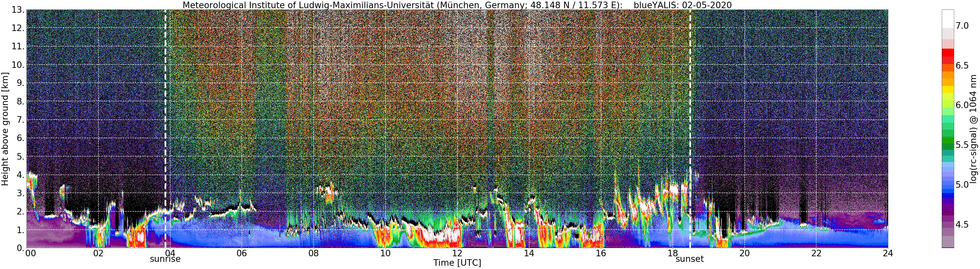Click the '12.' height tick label
This screenshot has height=269, width=980.
18,28
